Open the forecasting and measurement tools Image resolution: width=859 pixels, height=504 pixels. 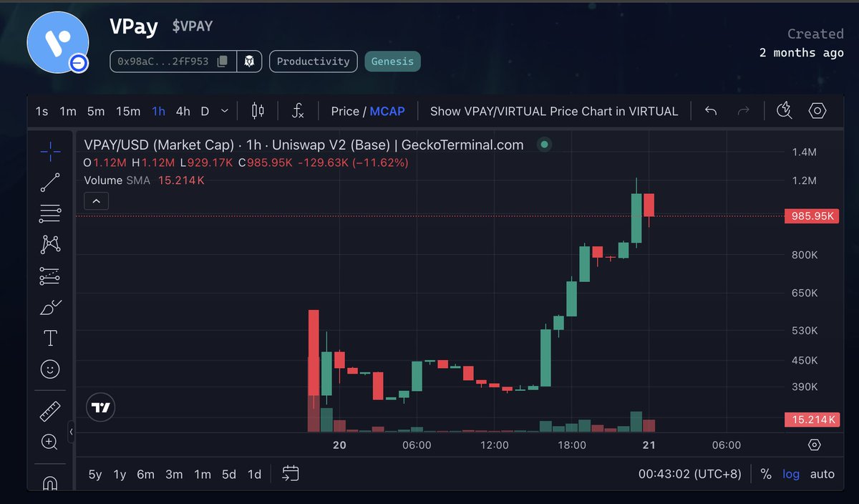(x=50, y=276)
